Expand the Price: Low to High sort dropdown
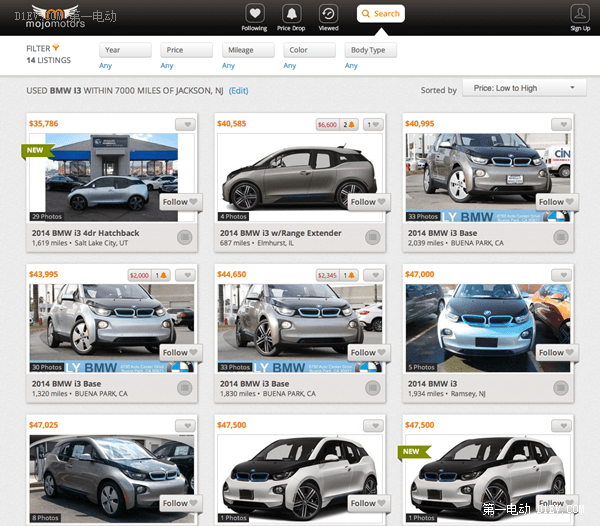600x526 pixels. 524,88
